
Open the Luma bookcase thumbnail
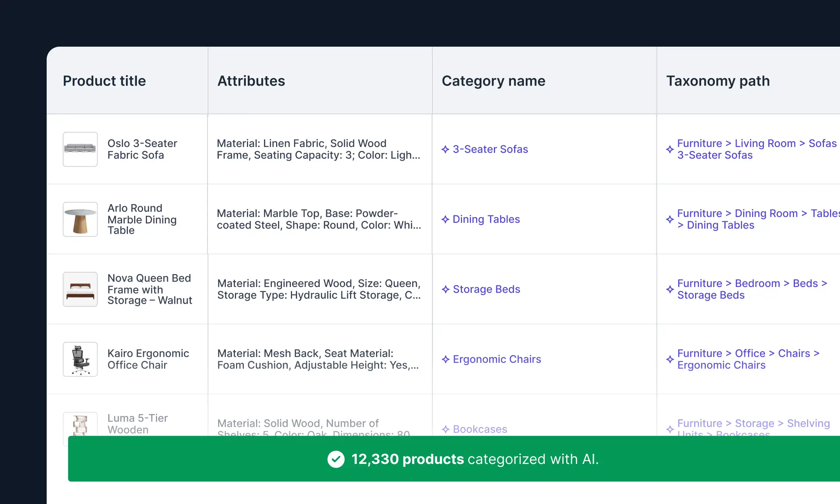80,424
